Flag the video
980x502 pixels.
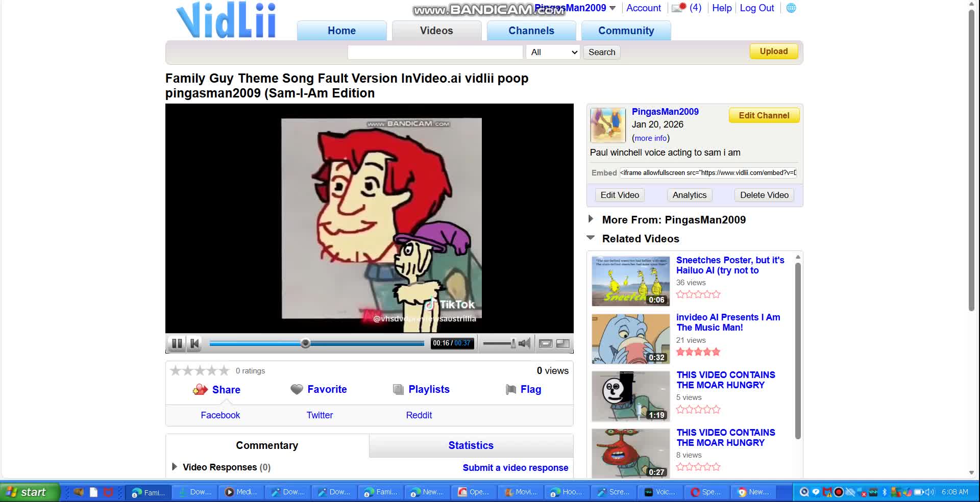531,389
